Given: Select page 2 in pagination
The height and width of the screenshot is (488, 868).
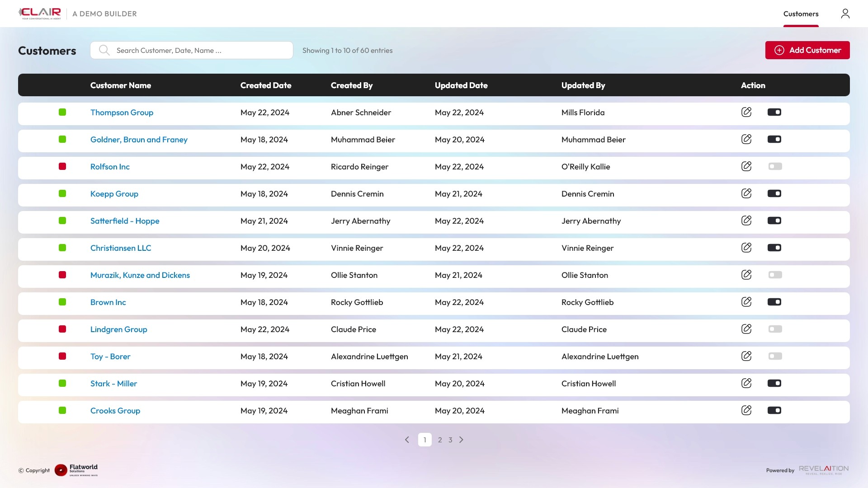Looking at the screenshot, I should 440,440.
